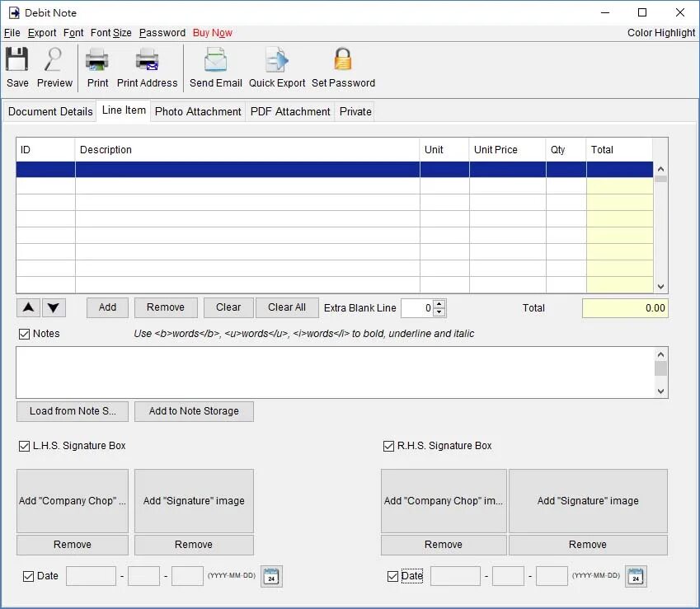Click the R.H.S. date year field

[455, 576]
